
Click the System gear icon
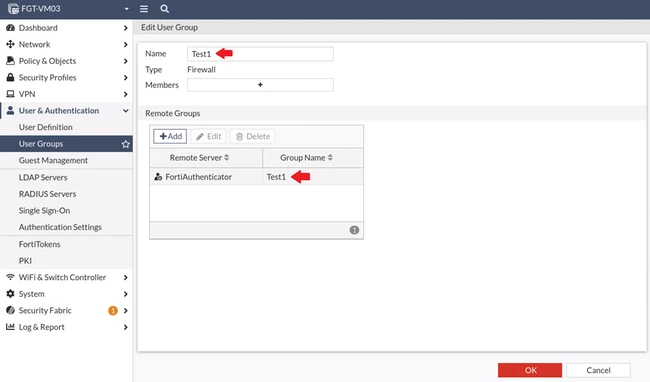pyautogui.click(x=10, y=294)
